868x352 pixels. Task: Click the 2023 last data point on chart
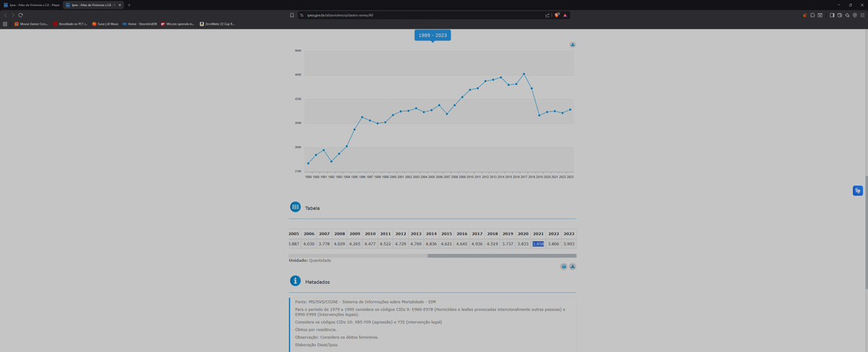pos(570,109)
